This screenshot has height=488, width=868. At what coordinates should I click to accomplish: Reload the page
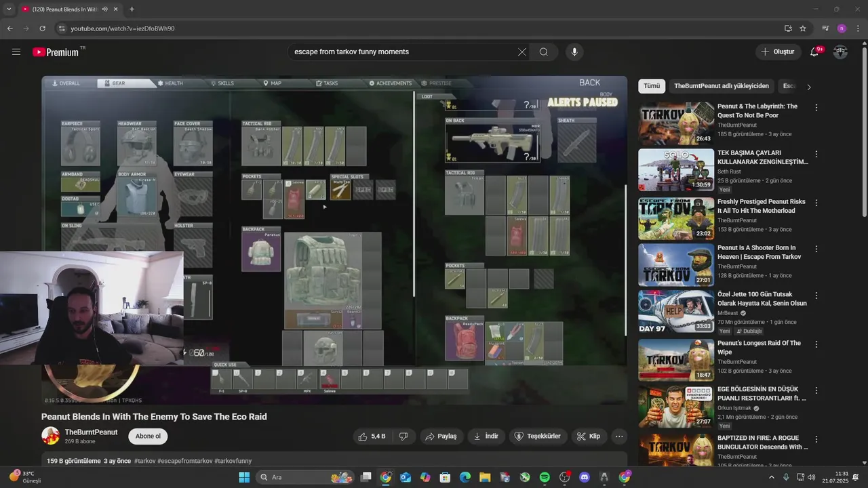pos(42,28)
